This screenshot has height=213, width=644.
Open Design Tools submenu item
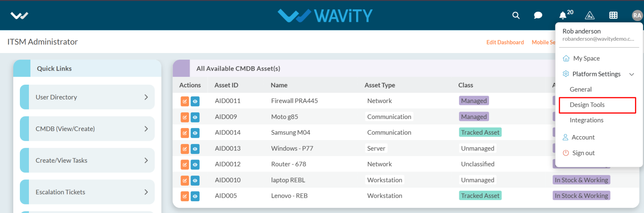(x=587, y=105)
